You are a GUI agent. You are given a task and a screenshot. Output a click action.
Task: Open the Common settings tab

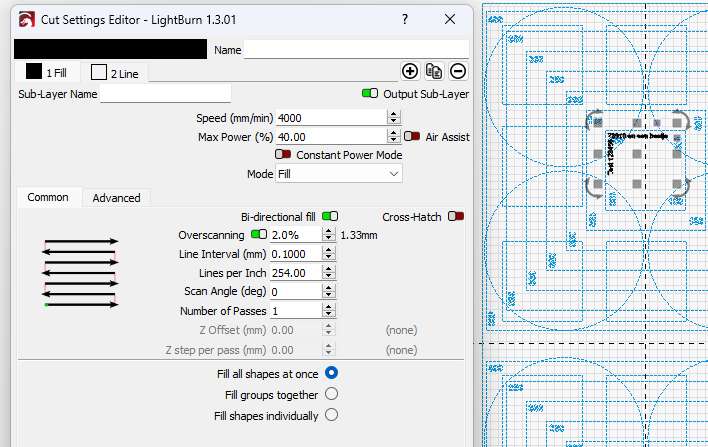click(49, 197)
